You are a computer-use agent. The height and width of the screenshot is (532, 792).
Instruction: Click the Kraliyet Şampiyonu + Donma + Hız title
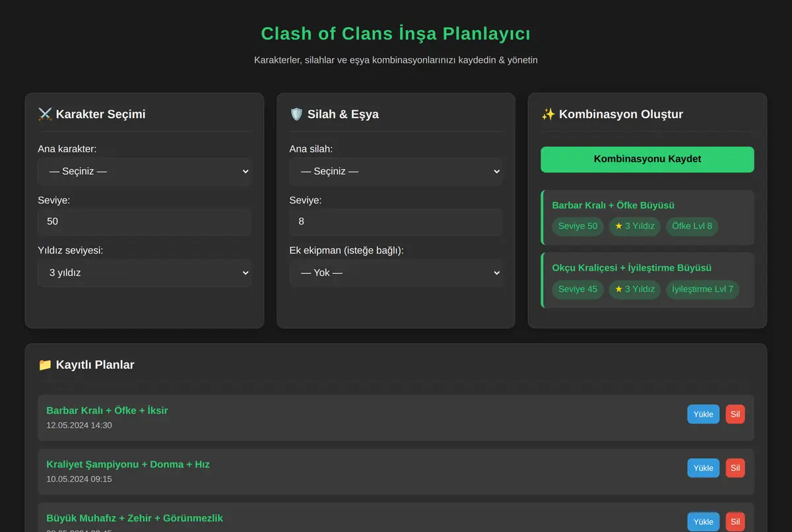128,465
